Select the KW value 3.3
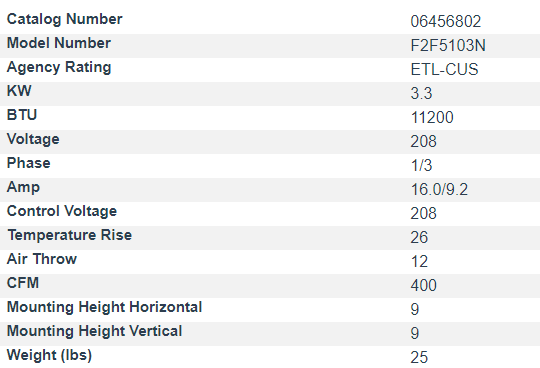The width and height of the screenshot is (540, 368). [x=421, y=93]
